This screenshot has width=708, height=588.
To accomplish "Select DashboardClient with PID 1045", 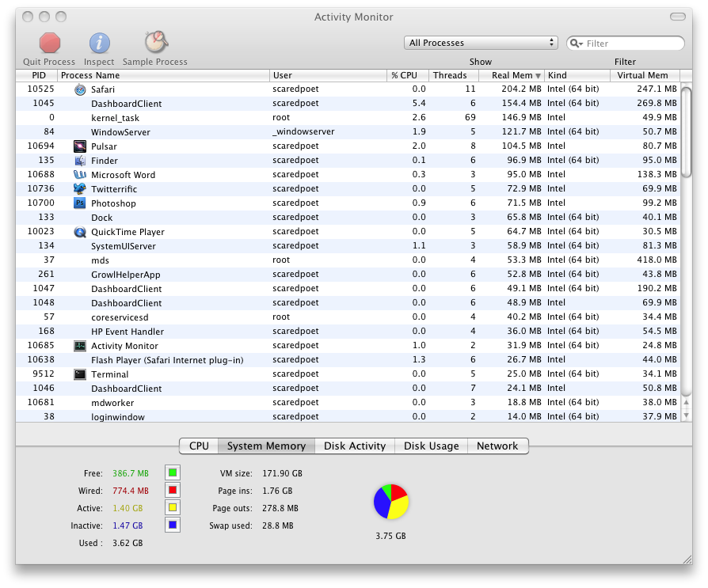I will pyautogui.click(x=348, y=104).
